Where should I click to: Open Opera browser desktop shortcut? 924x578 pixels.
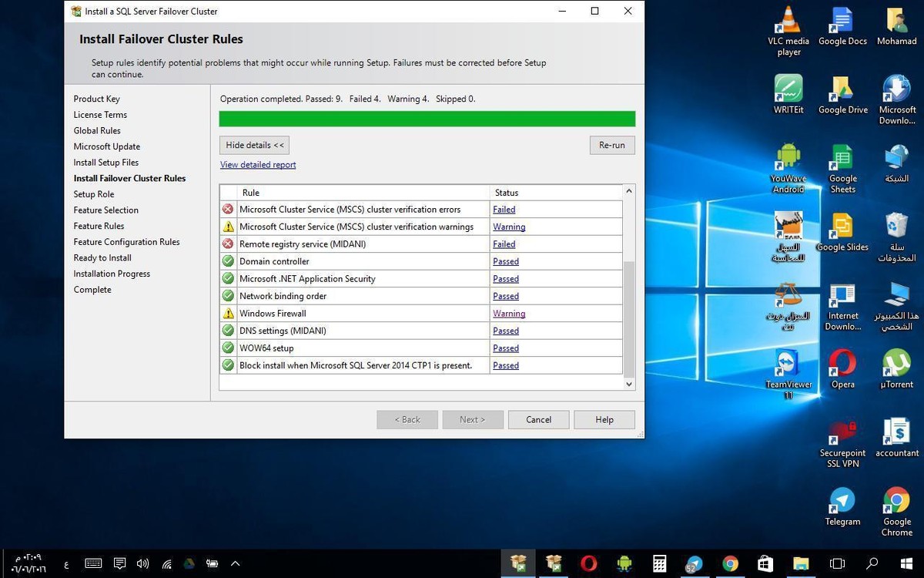coord(842,369)
